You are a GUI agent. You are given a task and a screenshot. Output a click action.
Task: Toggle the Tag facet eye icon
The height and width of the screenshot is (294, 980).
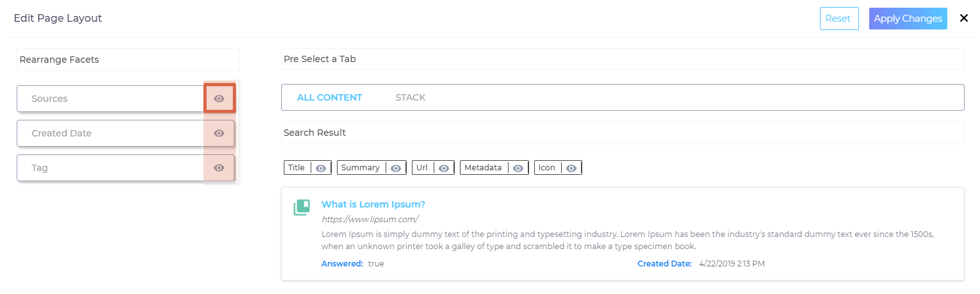pos(219,168)
